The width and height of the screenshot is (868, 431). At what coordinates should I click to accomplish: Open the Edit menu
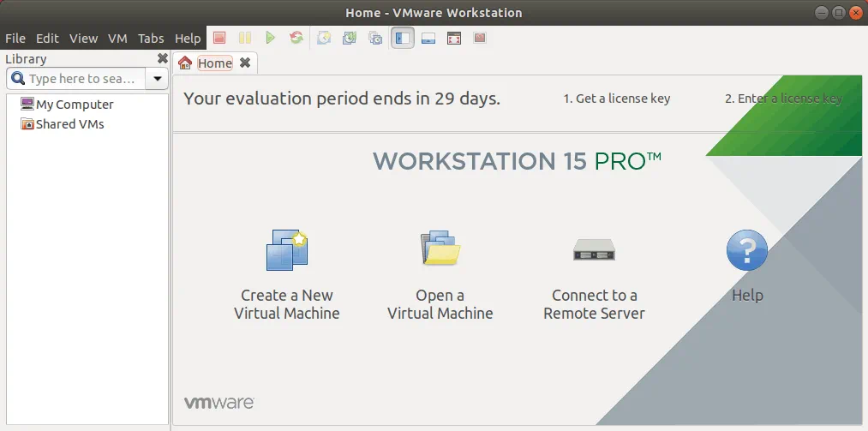[48, 39]
